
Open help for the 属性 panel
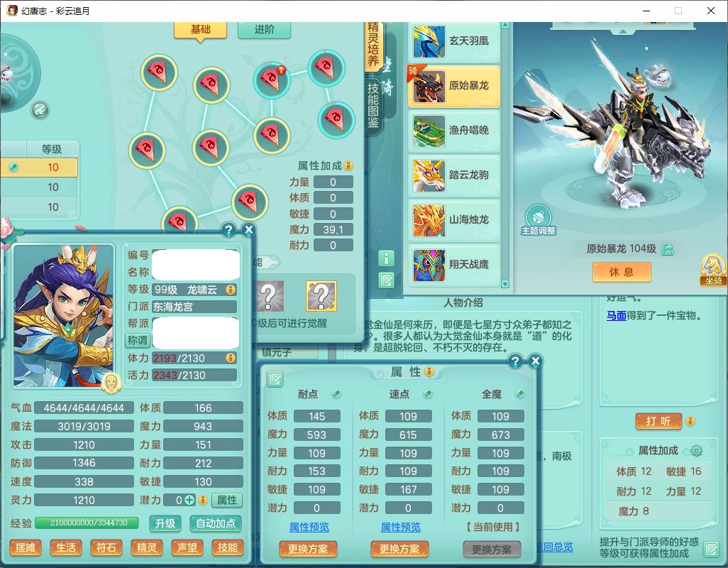(515, 361)
